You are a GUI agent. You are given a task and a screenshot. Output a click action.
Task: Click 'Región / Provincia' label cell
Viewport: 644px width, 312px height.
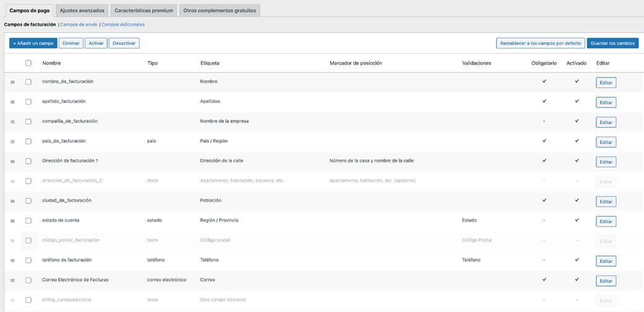click(x=219, y=220)
